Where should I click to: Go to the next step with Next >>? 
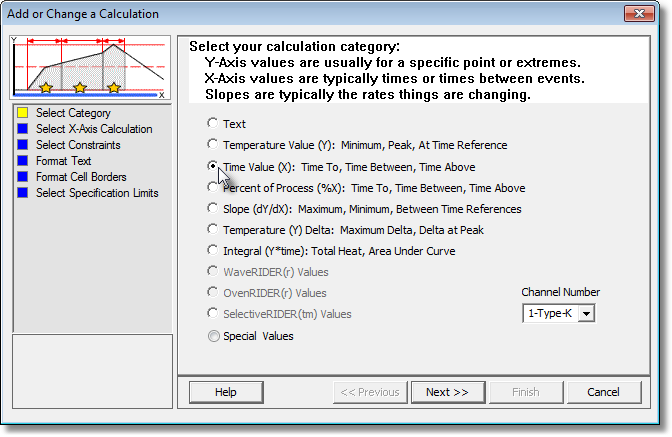(447, 392)
